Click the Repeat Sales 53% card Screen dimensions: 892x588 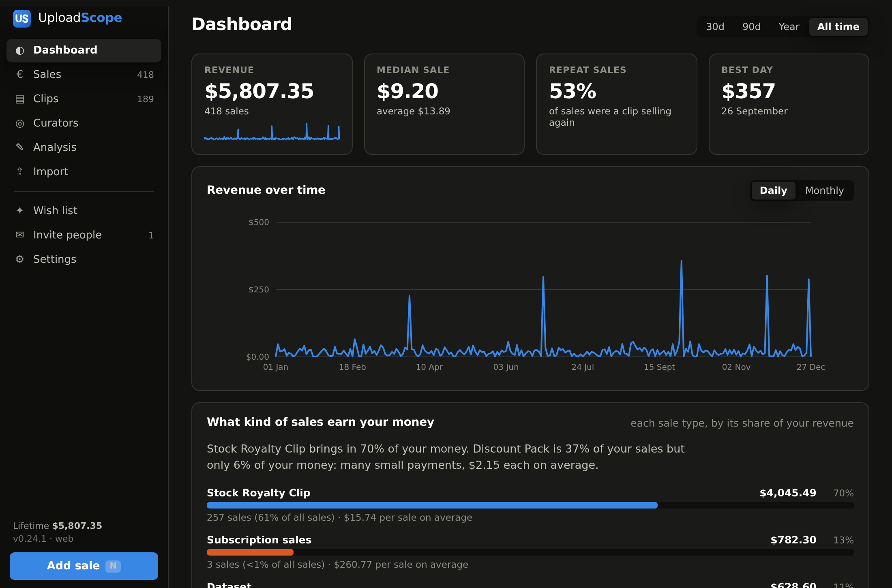[x=616, y=104]
